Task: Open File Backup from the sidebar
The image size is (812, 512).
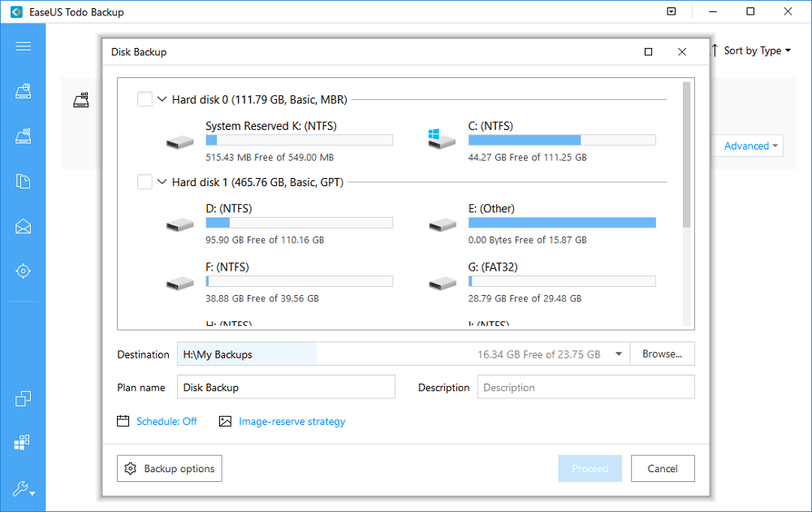Action: coord(23,180)
